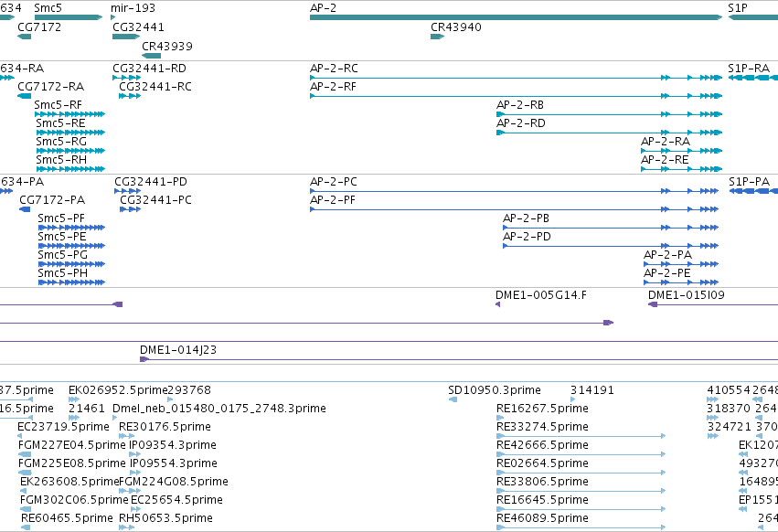778x532 pixels.
Task: Select clone DME1-015I09
Action: pyautogui.click(x=713, y=304)
